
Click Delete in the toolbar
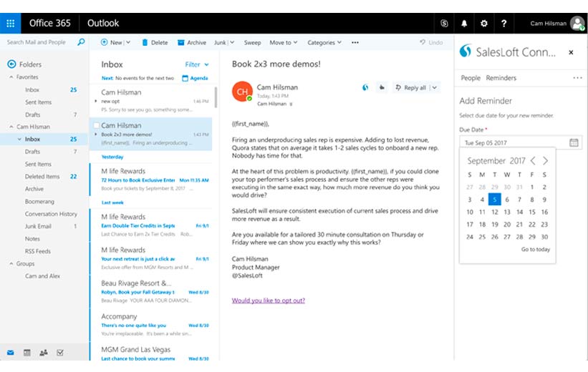point(155,43)
